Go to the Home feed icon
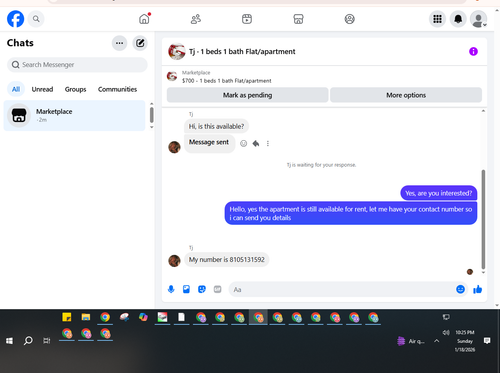500x373 pixels. pyautogui.click(x=144, y=19)
